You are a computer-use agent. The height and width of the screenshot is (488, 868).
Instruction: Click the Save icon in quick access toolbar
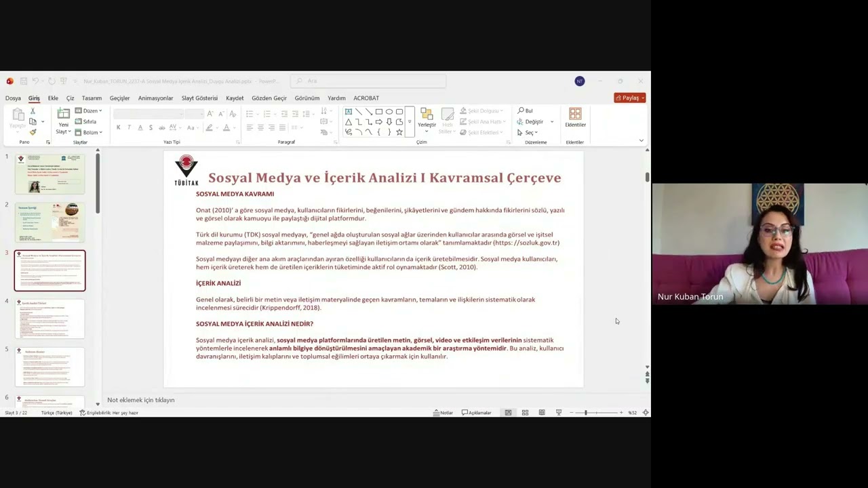(24, 81)
